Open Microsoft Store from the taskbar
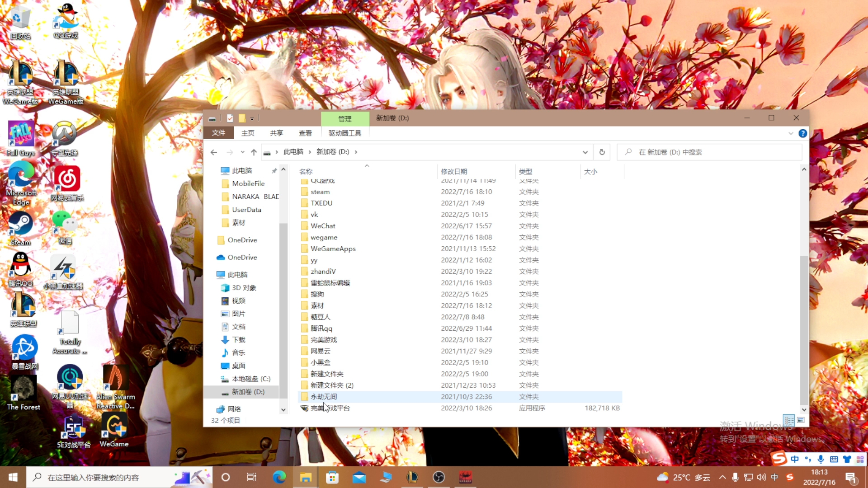The image size is (868, 488). click(x=332, y=477)
